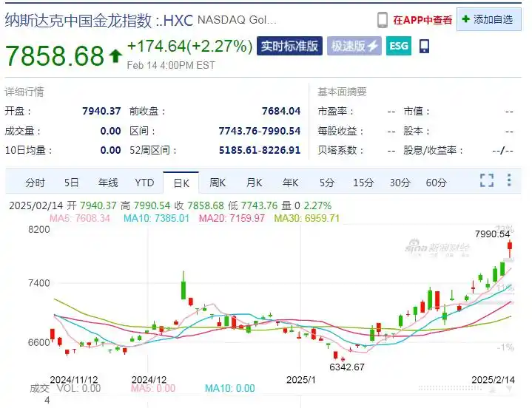Select the 5日 chart tab
This screenshot has width=532, height=408.
pyautogui.click(x=71, y=183)
